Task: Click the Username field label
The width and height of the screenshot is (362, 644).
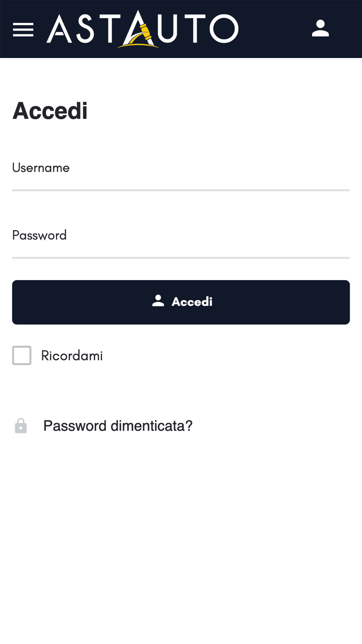Action: 41,168
